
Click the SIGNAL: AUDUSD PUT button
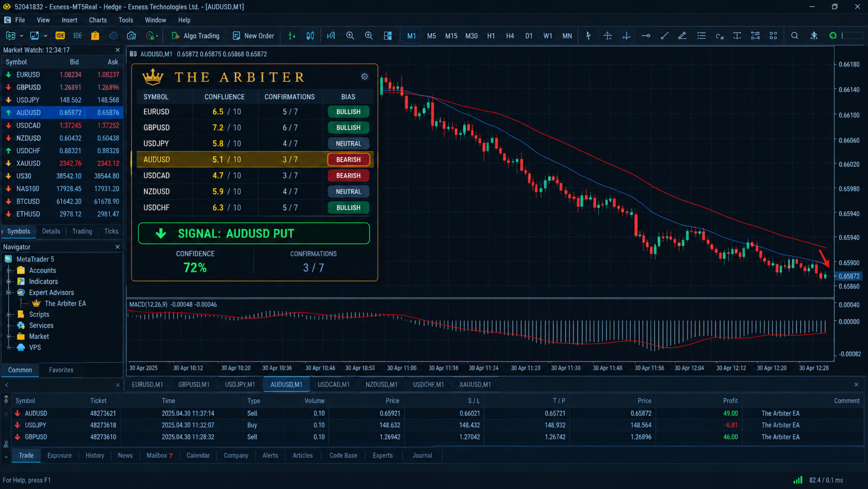tap(254, 233)
